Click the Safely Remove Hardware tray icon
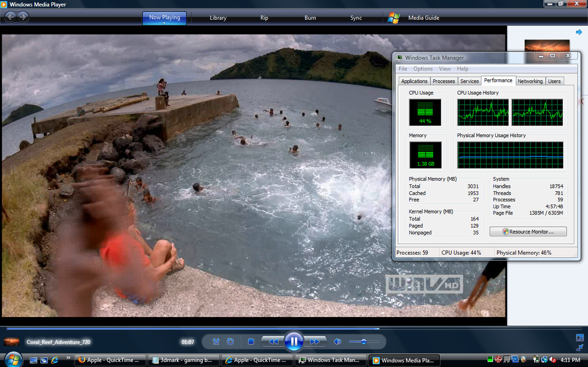Screen dimensions: 588x367 point(524,360)
